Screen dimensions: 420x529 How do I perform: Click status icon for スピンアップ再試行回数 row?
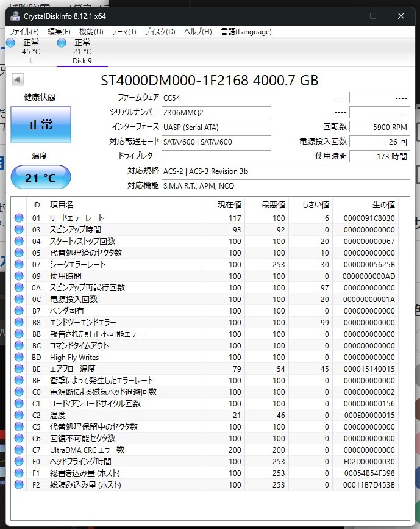pyautogui.click(x=19, y=287)
